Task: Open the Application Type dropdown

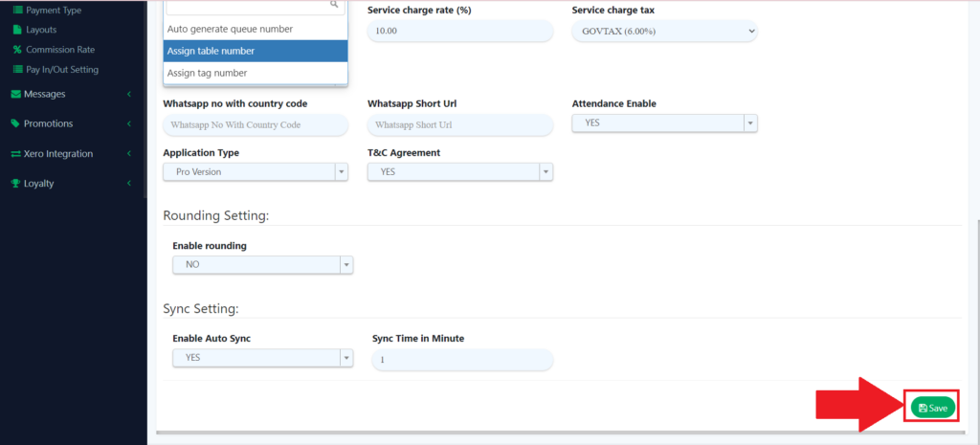Action: [255, 172]
